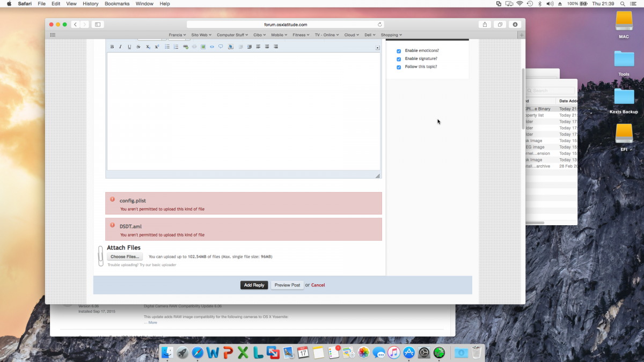Open the Shopping bookmarks dropdown

(391, 35)
